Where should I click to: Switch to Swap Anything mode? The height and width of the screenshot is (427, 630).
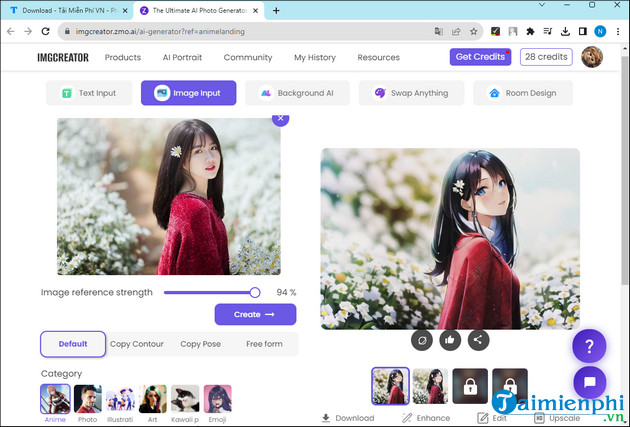411,93
